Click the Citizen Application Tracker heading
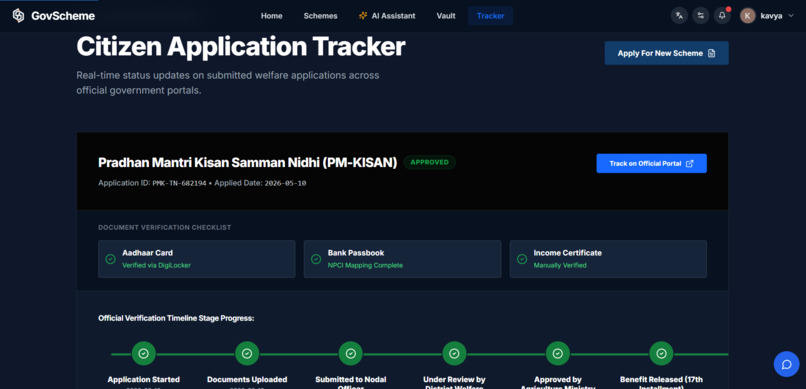This screenshot has height=389, width=806. [x=241, y=47]
